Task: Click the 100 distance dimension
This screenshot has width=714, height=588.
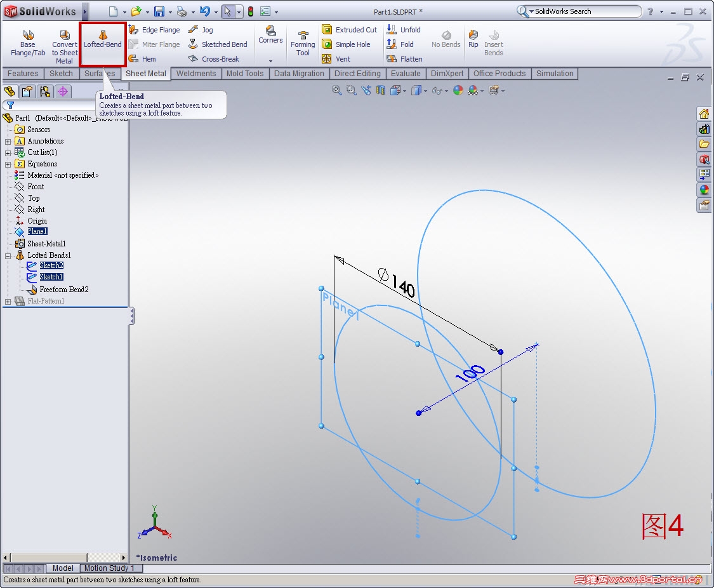Action: click(470, 373)
